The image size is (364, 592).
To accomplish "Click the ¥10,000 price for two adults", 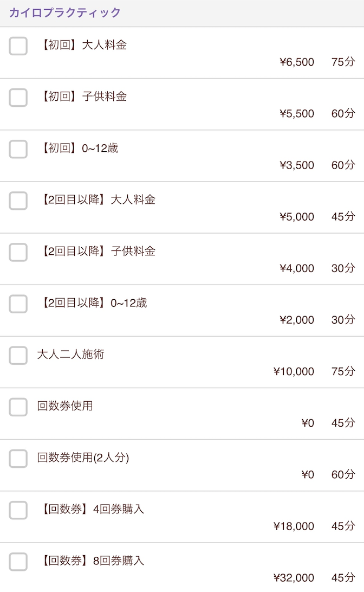I will 294,371.
